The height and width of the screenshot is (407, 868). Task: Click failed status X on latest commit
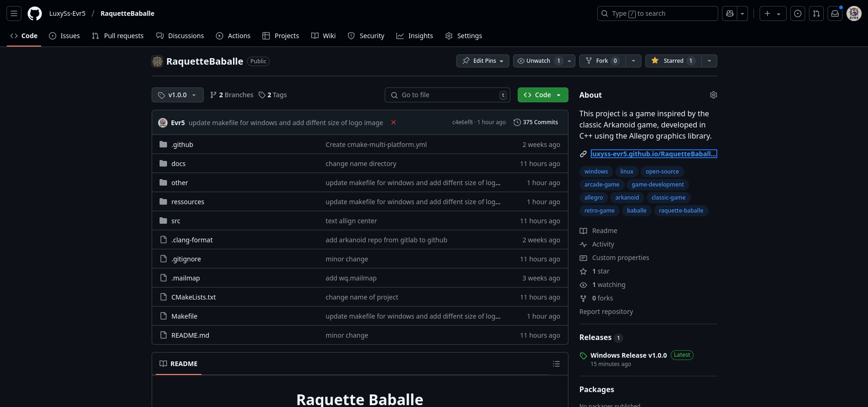point(394,122)
